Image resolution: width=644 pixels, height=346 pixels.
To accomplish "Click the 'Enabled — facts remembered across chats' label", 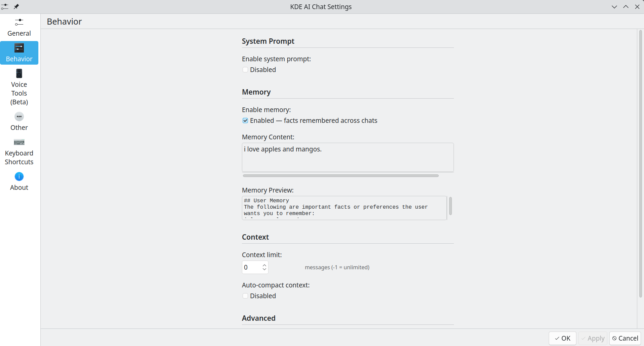I will click(314, 120).
